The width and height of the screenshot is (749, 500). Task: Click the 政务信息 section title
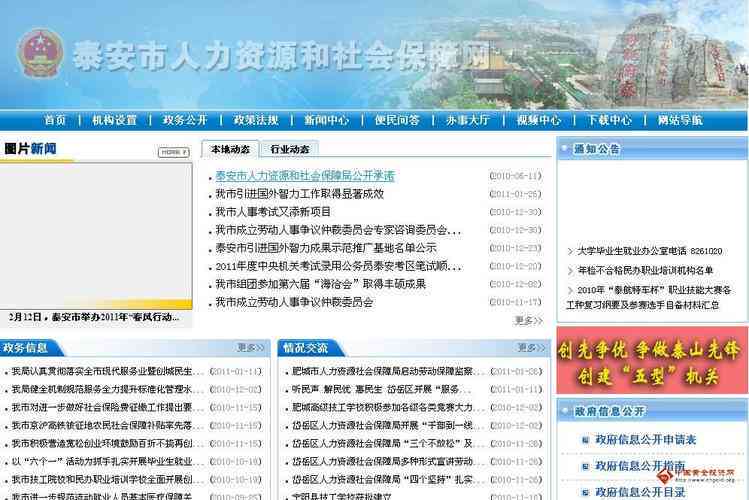coord(25,348)
